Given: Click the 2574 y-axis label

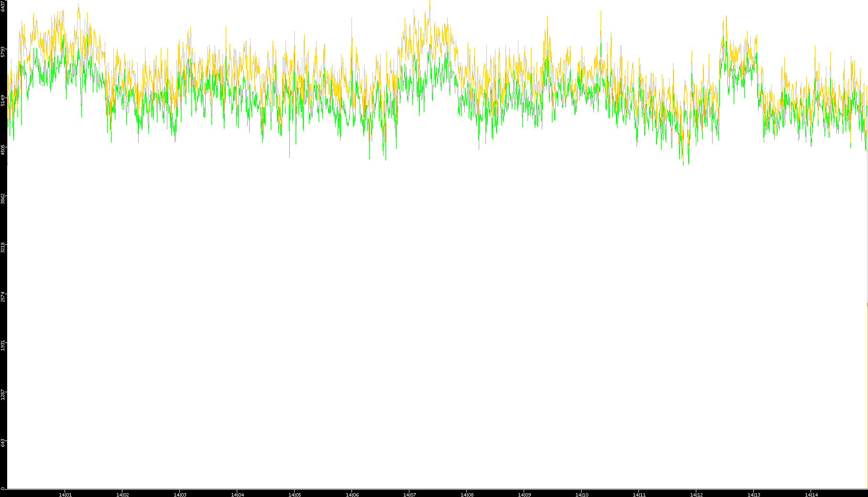Looking at the screenshot, I should coord(3,297).
